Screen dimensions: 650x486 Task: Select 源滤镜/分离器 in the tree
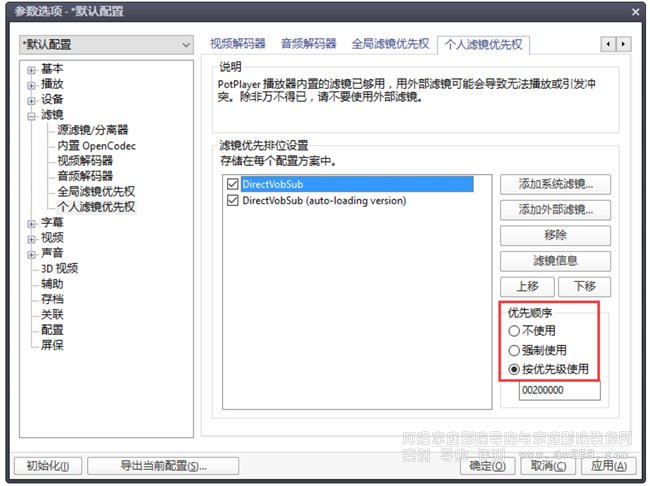[92, 130]
